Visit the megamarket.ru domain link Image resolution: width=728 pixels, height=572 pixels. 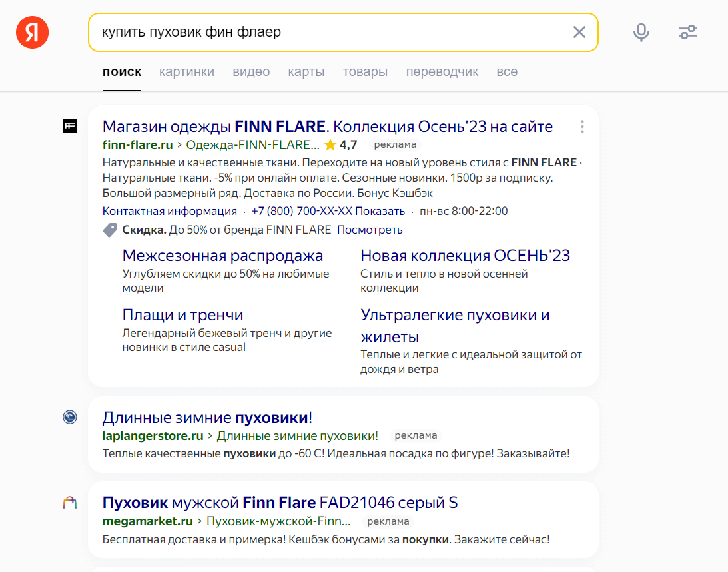coord(148,521)
